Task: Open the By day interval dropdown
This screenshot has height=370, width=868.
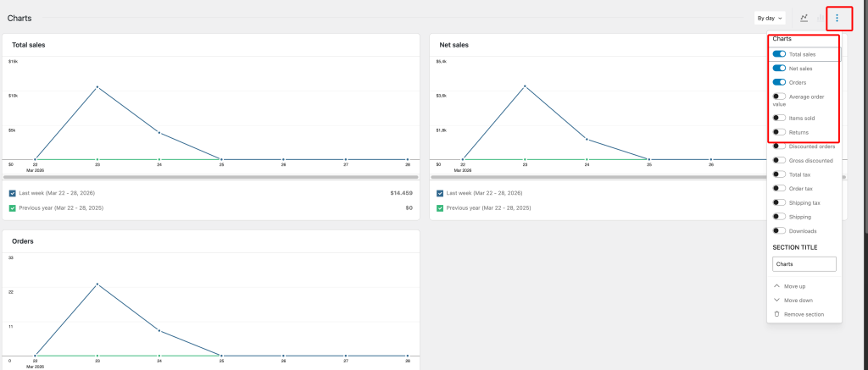Action: [770, 18]
